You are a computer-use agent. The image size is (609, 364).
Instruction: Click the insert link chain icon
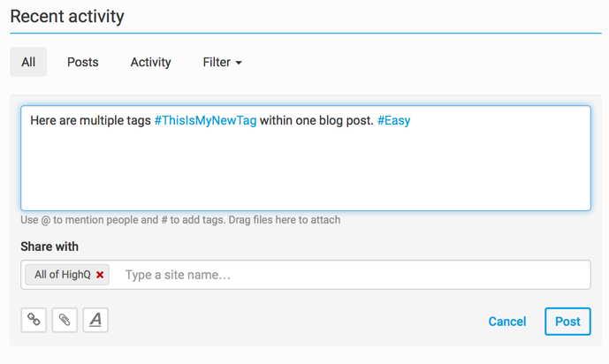tap(34, 320)
